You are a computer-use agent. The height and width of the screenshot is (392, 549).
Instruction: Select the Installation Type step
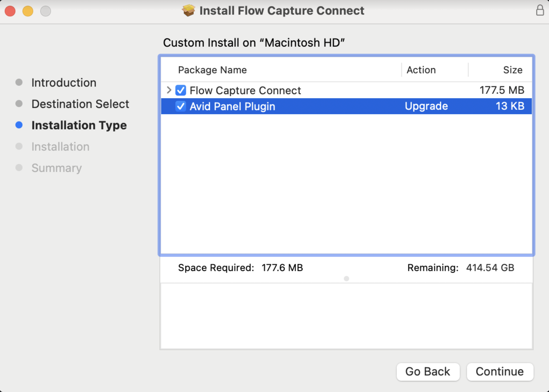[x=79, y=125]
